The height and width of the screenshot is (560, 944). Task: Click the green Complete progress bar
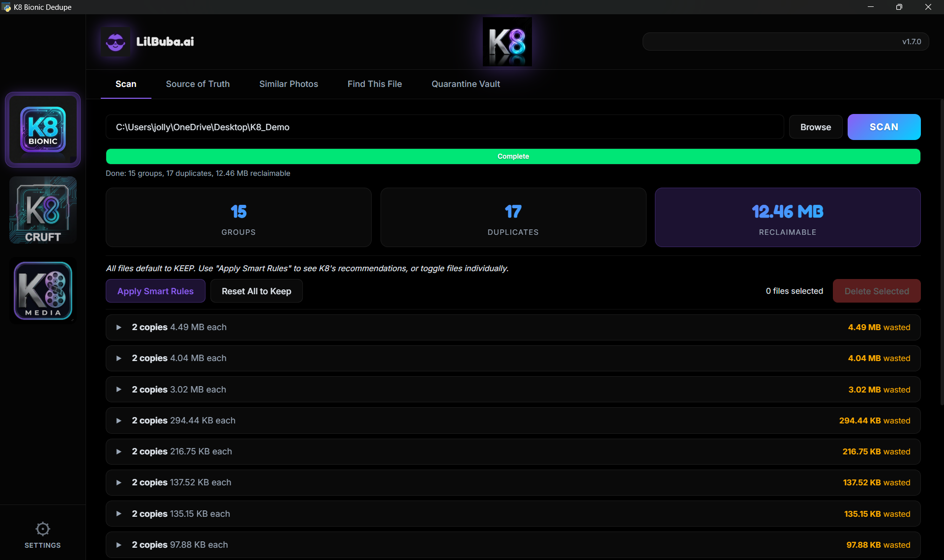click(x=513, y=156)
